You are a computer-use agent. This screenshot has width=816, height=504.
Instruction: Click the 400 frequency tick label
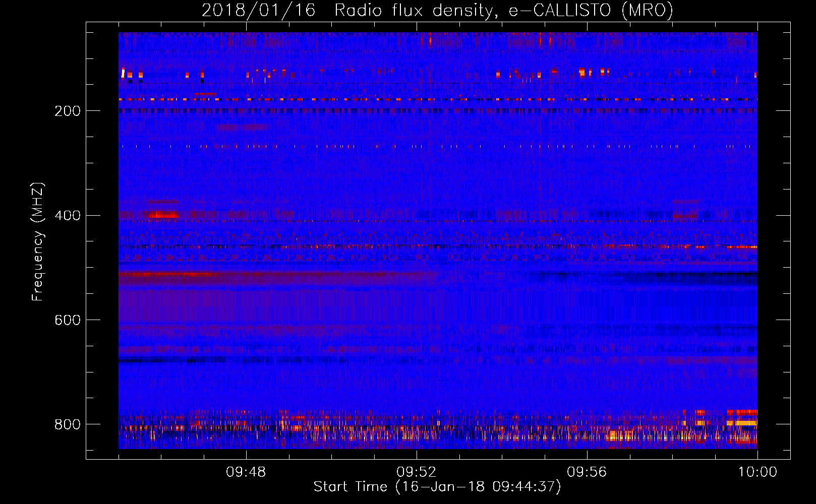[68, 216]
